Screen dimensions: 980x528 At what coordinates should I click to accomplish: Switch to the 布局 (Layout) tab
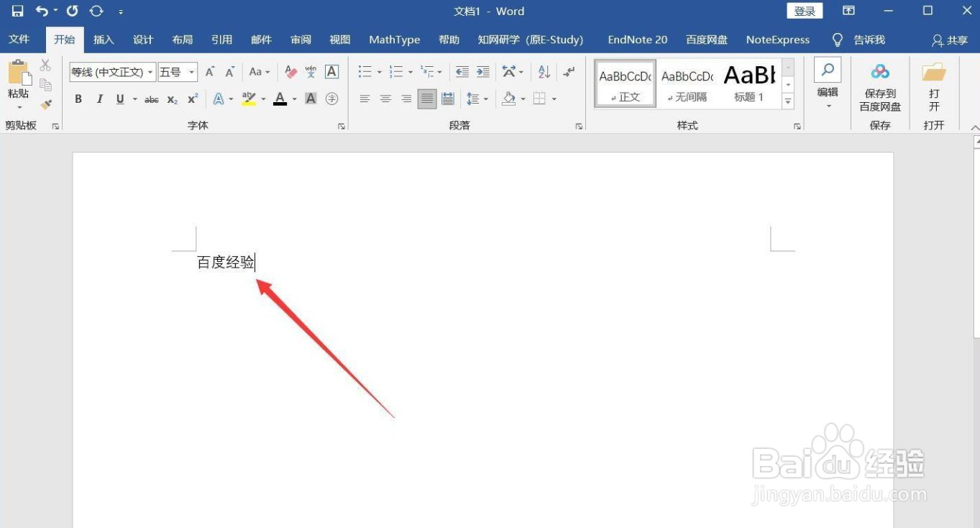tap(183, 40)
